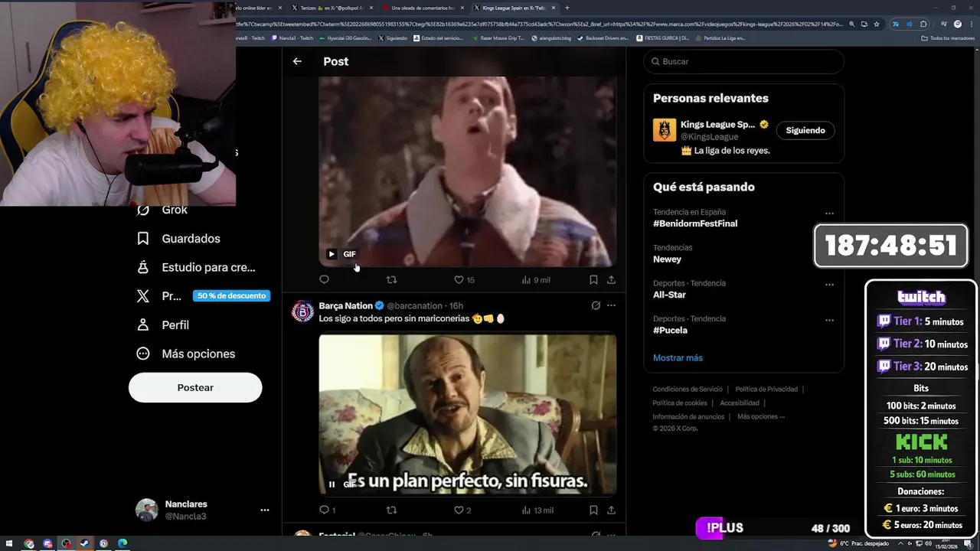
Task: Click the Postear button
Action: click(195, 387)
